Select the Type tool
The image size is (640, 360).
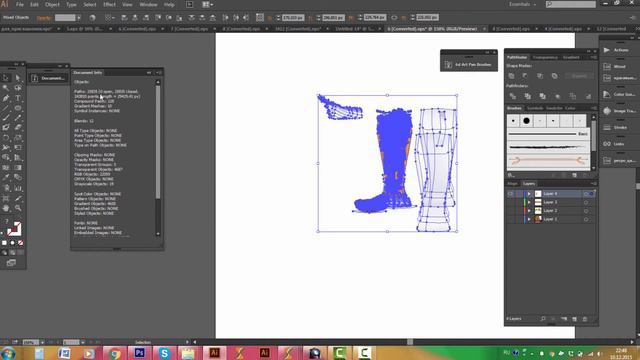(x=18, y=98)
